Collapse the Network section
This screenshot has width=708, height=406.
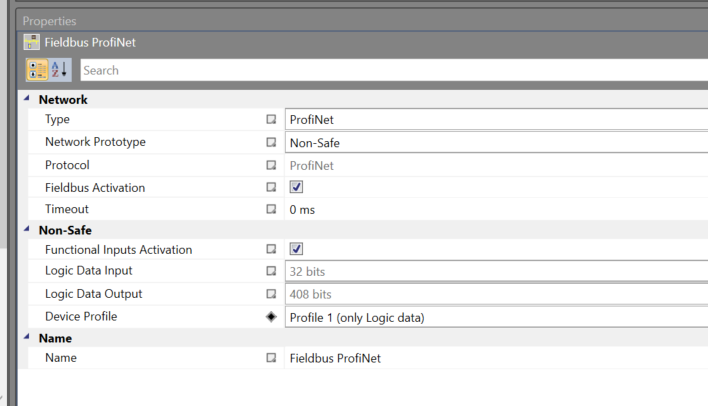[x=27, y=98]
